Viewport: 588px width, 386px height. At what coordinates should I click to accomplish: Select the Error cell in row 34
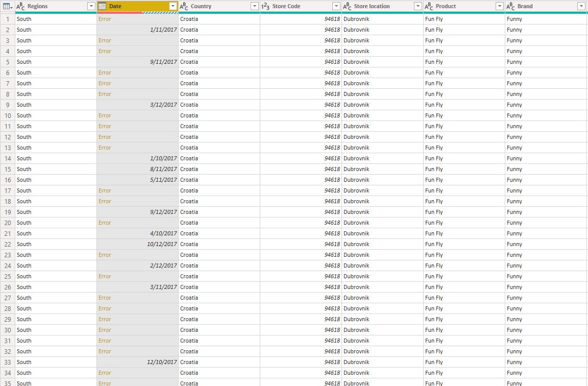[138, 373]
